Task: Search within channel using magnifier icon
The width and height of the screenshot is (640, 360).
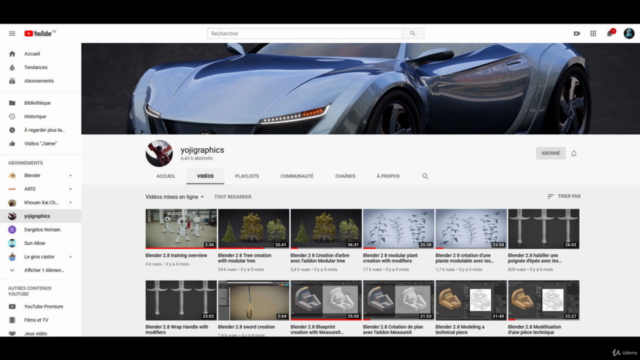Action: pyautogui.click(x=425, y=176)
